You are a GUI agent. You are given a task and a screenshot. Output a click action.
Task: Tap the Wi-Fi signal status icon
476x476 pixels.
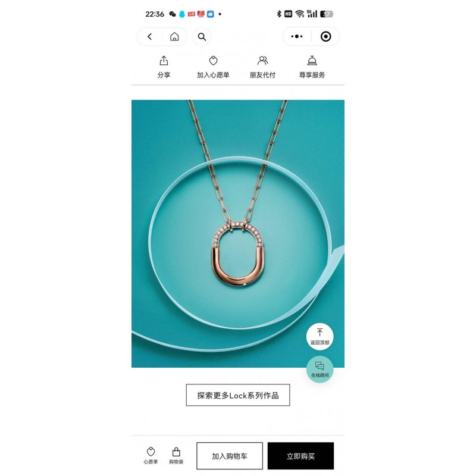coord(300,14)
